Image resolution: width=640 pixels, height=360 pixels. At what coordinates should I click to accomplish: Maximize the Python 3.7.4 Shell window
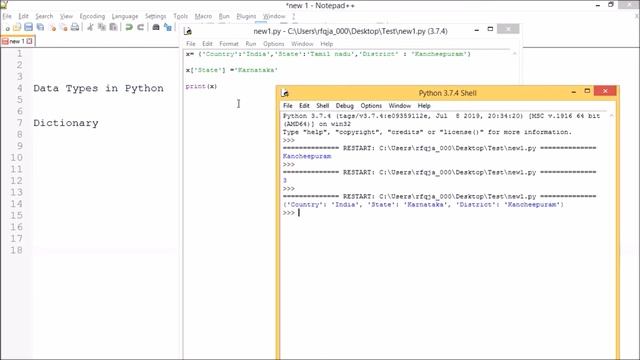click(x=587, y=91)
